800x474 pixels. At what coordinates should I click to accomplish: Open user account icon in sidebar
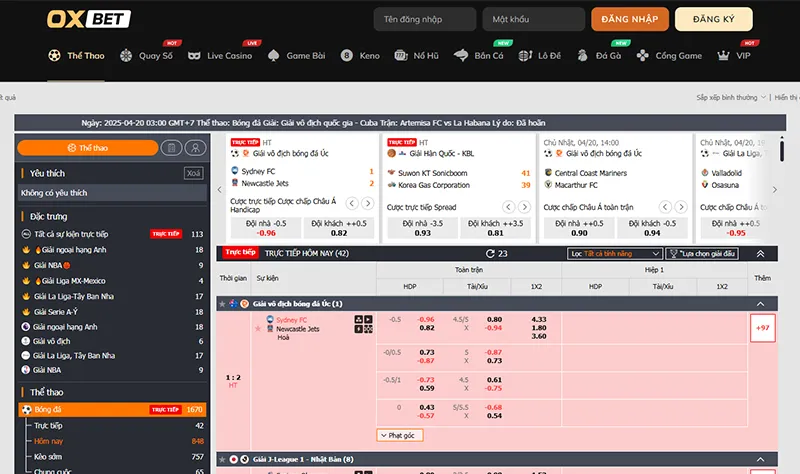[195, 148]
